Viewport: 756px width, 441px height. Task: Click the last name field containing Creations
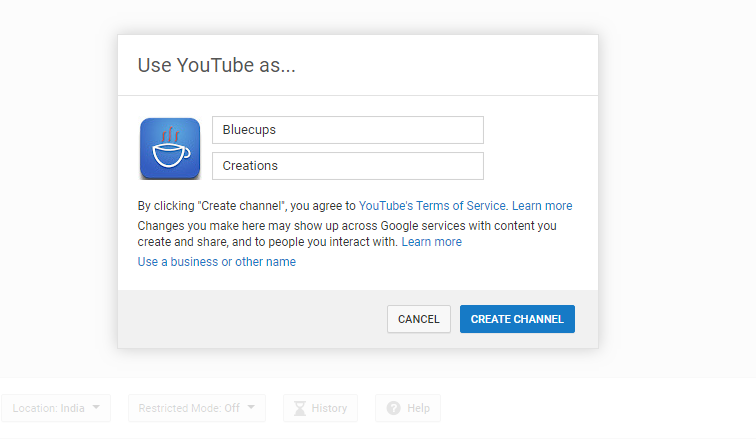(x=348, y=166)
